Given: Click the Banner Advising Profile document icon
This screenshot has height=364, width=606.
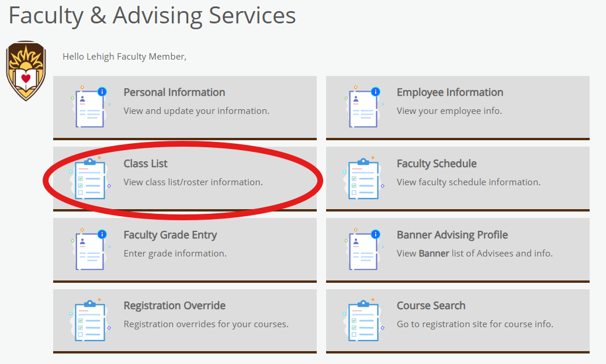Looking at the screenshot, I should tap(364, 249).
